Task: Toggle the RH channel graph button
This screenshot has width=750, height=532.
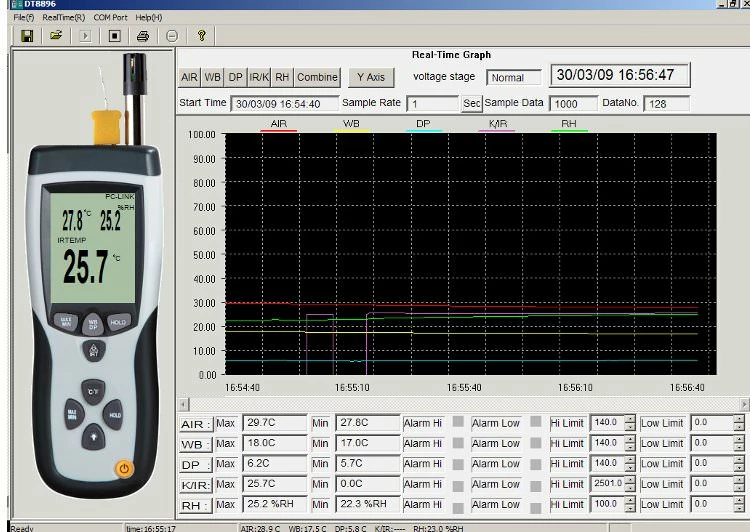Action: coord(283,77)
